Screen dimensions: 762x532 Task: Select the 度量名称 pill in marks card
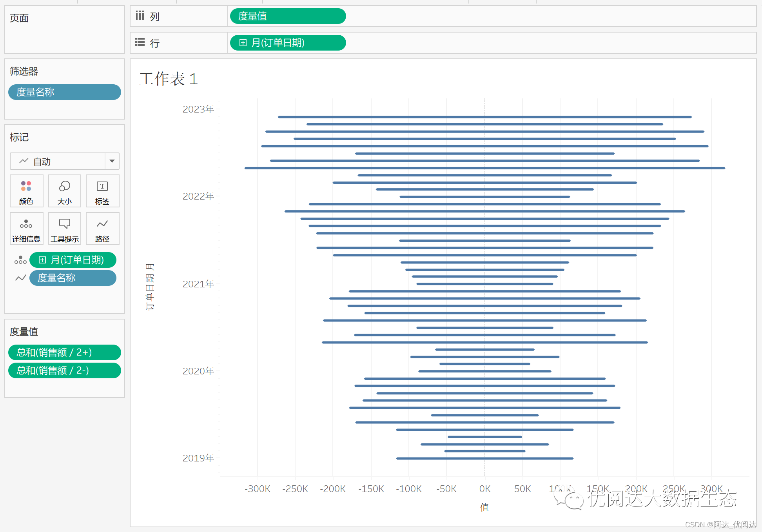73,278
